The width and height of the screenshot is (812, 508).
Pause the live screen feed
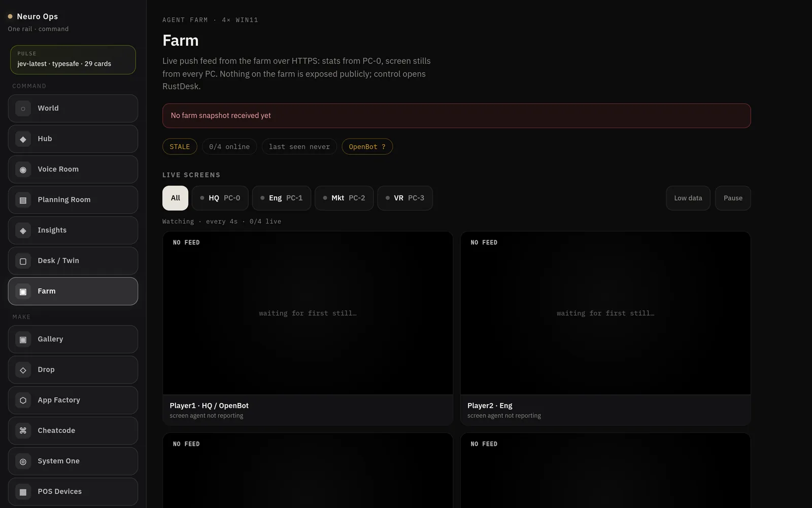click(733, 198)
